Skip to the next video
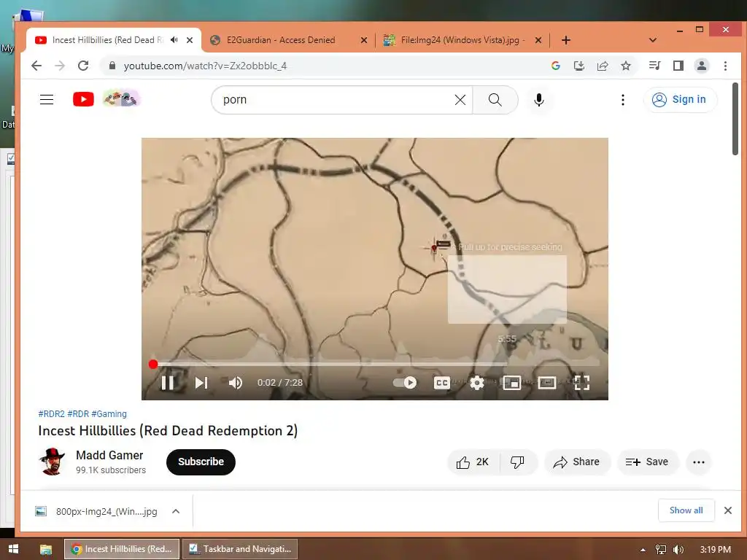Screen dimensions: 747x560 click(x=201, y=382)
